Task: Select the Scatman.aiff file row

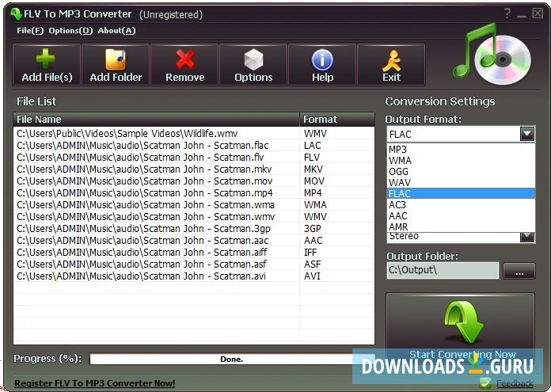Action: point(194,252)
